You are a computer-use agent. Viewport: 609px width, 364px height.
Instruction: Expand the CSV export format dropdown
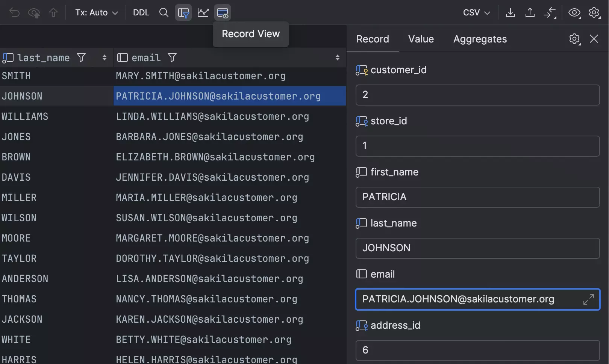[476, 13]
